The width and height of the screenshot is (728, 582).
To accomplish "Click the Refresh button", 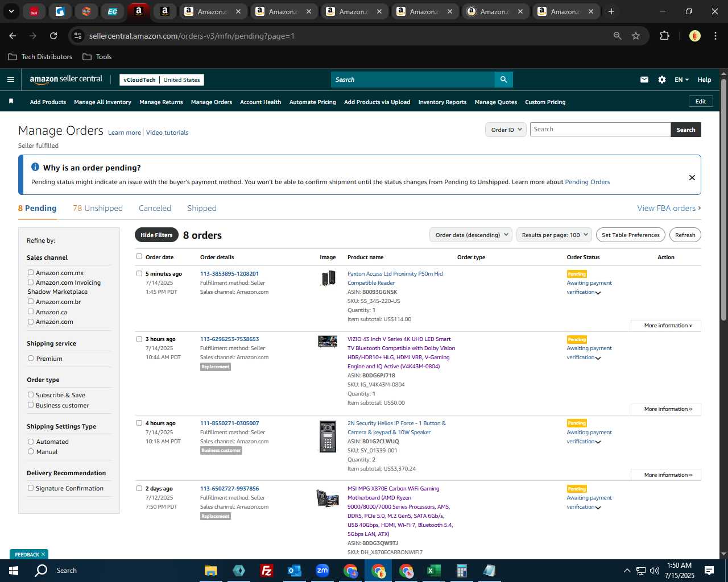I will [x=685, y=235].
